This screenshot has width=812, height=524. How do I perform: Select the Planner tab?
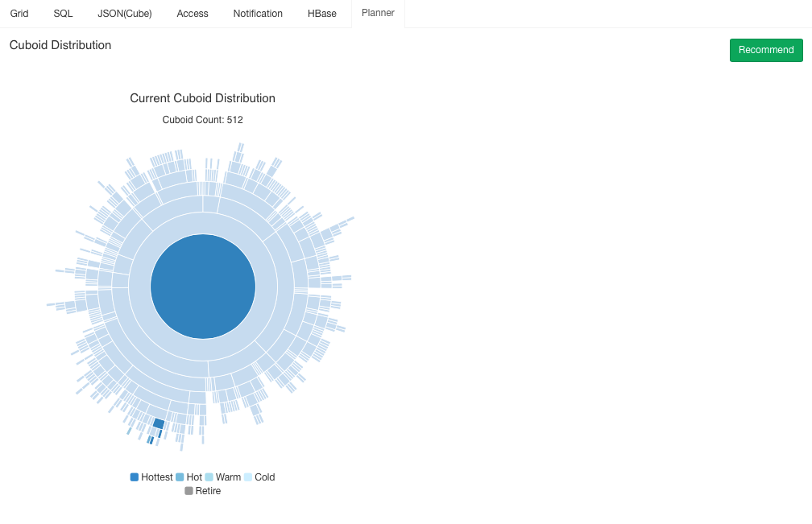click(x=378, y=13)
